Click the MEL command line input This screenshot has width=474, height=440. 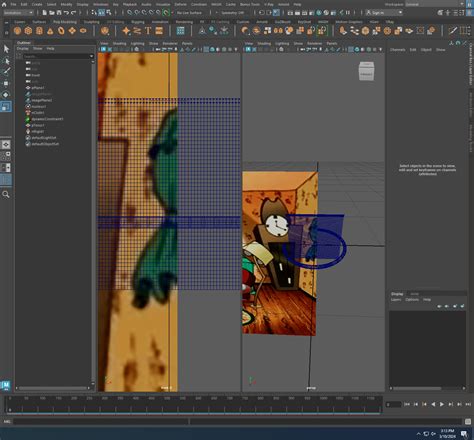pos(100,422)
